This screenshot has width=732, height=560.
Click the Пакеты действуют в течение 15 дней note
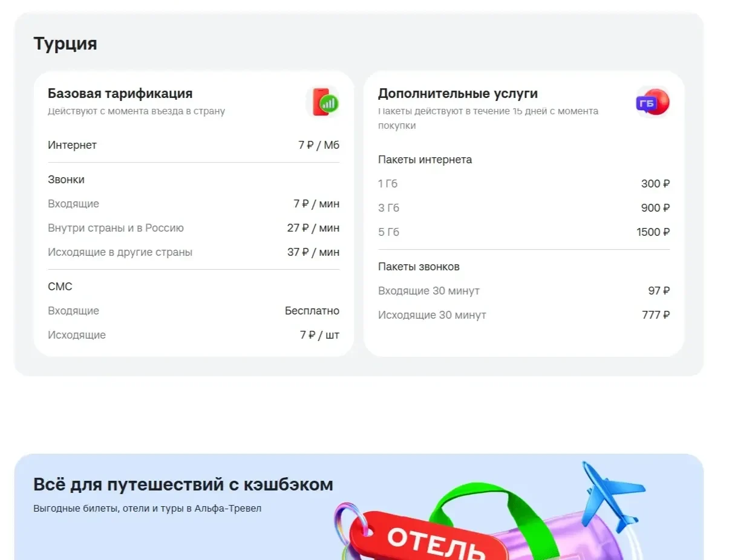coord(488,119)
